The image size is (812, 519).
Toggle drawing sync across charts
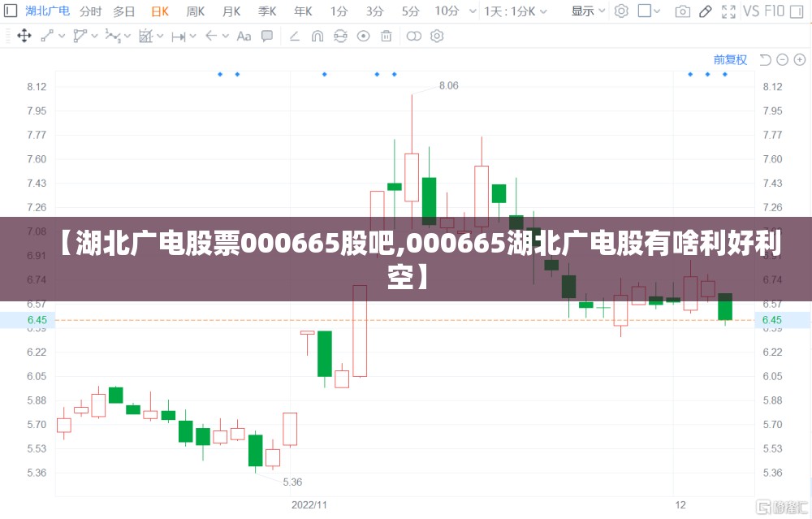340,36
